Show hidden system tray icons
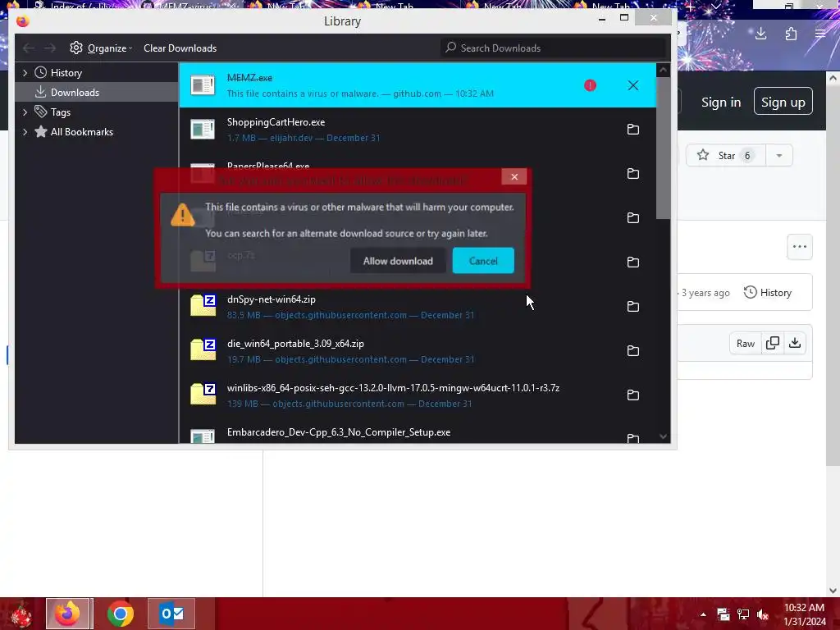The width and height of the screenshot is (840, 630). pos(703,614)
